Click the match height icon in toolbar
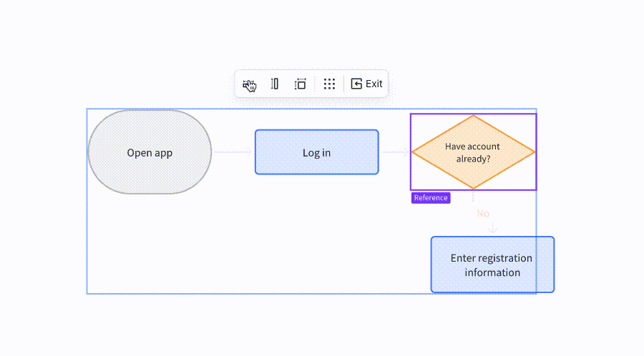Image resolution: width=644 pixels, height=356 pixels. (275, 84)
